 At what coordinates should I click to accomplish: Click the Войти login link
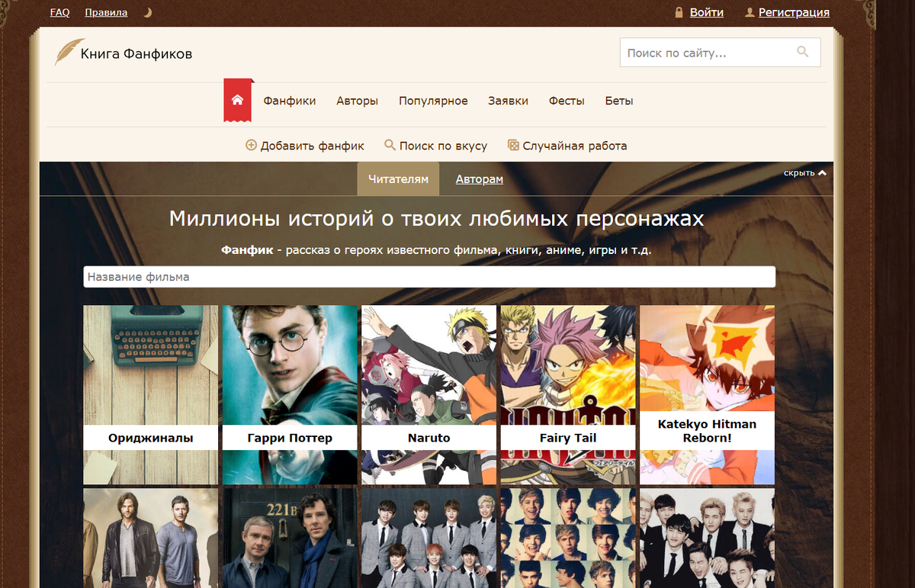pyautogui.click(x=706, y=12)
